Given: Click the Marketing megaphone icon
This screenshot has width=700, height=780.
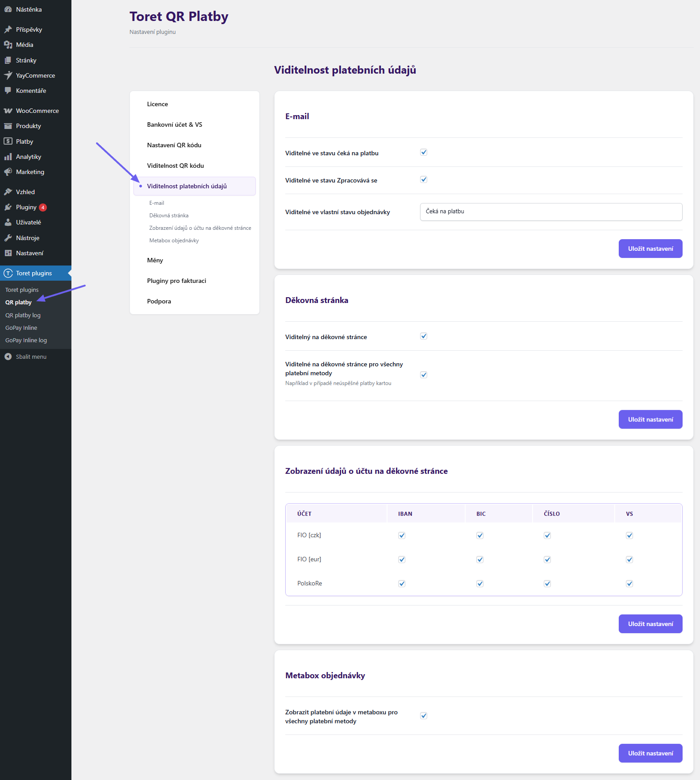Looking at the screenshot, I should 8,172.
